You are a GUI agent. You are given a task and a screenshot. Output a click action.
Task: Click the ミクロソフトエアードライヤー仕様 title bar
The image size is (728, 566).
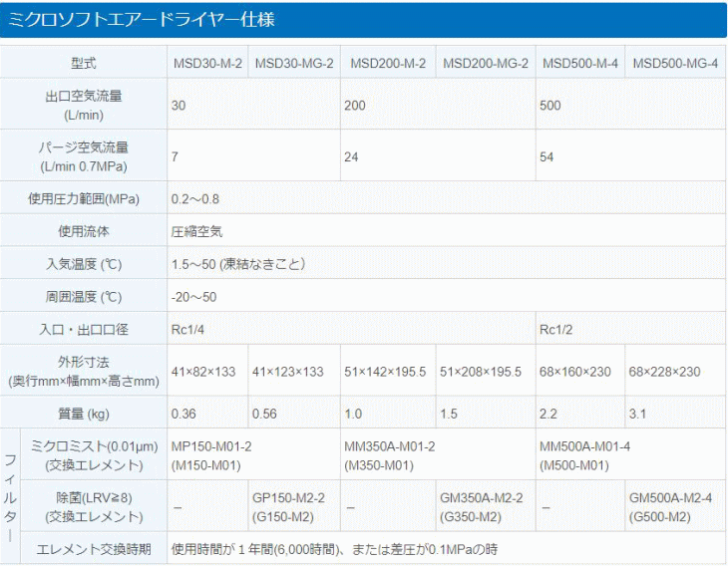click(x=363, y=20)
